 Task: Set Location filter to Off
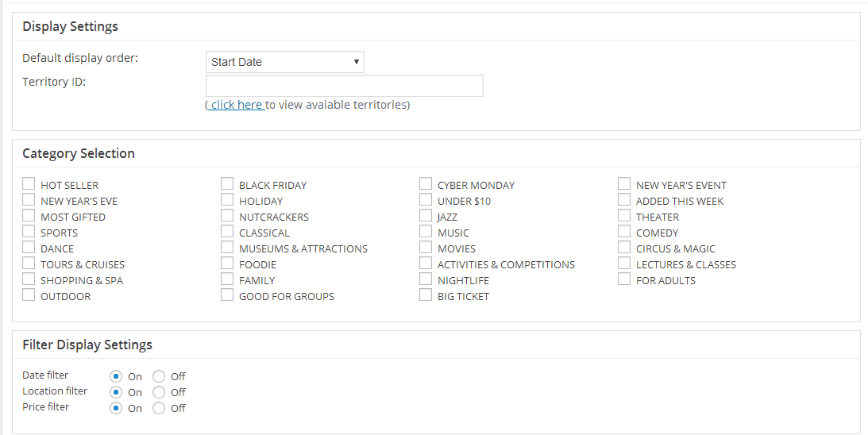(x=159, y=392)
